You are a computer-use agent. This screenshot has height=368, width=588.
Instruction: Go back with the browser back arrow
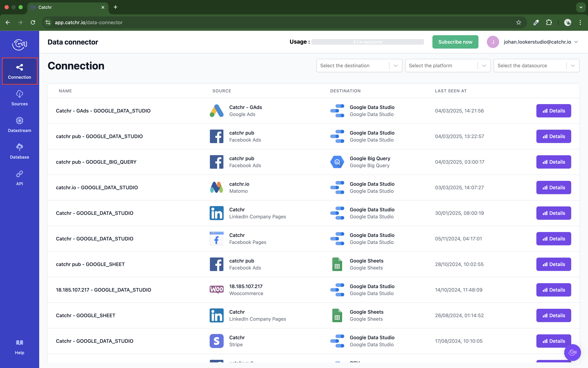click(x=8, y=22)
